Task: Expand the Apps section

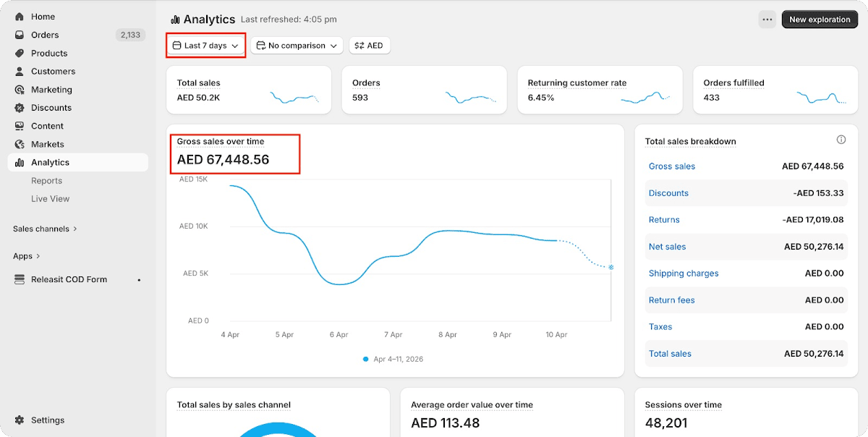Action: (x=27, y=256)
